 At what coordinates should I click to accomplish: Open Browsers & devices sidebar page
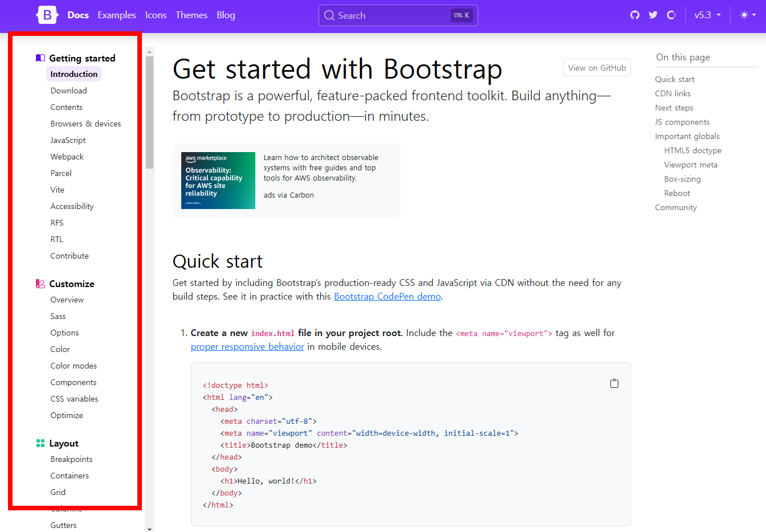coord(85,124)
